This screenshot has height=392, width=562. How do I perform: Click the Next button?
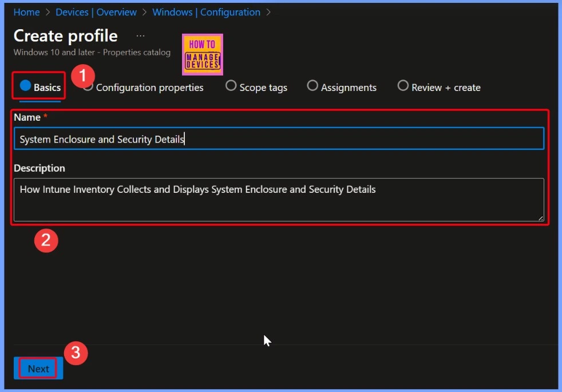click(38, 369)
